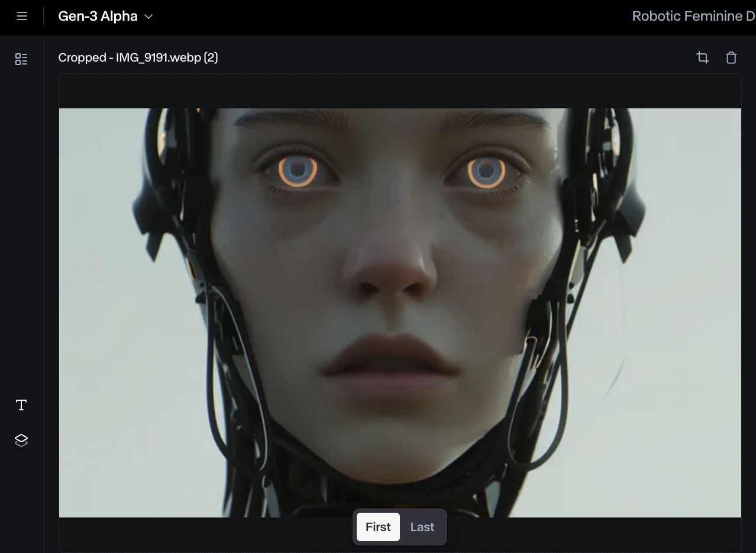Open the stacked layers icon in sidebar

click(21, 440)
